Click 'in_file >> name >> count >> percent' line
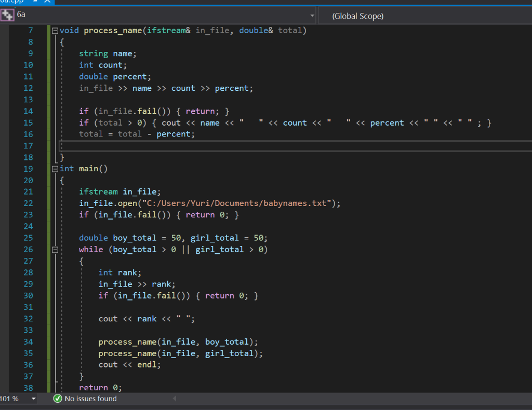 pyautogui.click(x=166, y=88)
